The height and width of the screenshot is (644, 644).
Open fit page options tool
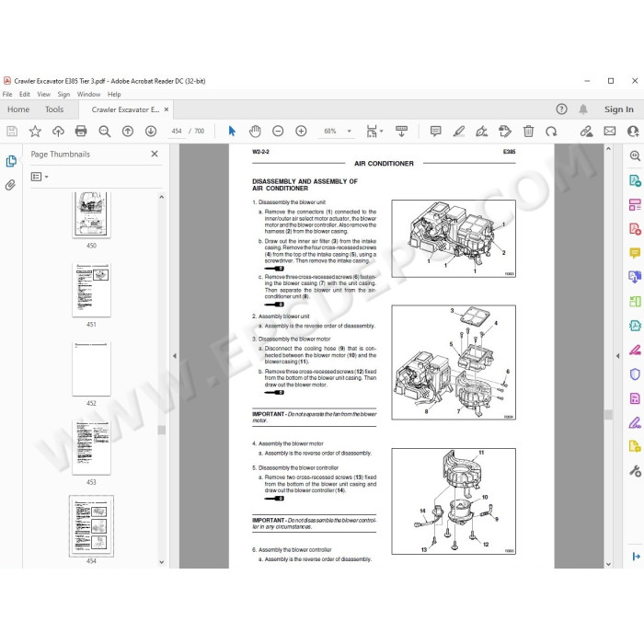pyautogui.click(x=372, y=132)
